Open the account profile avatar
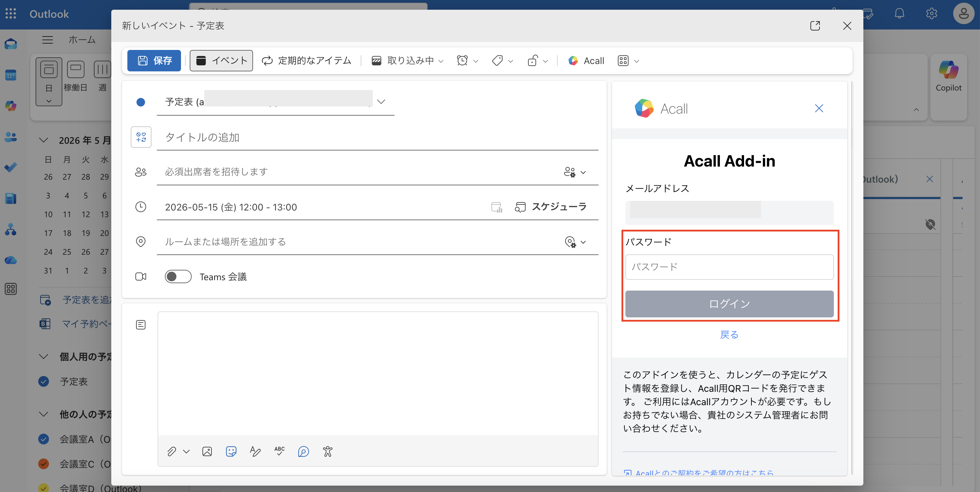This screenshot has width=980, height=492. (x=963, y=14)
